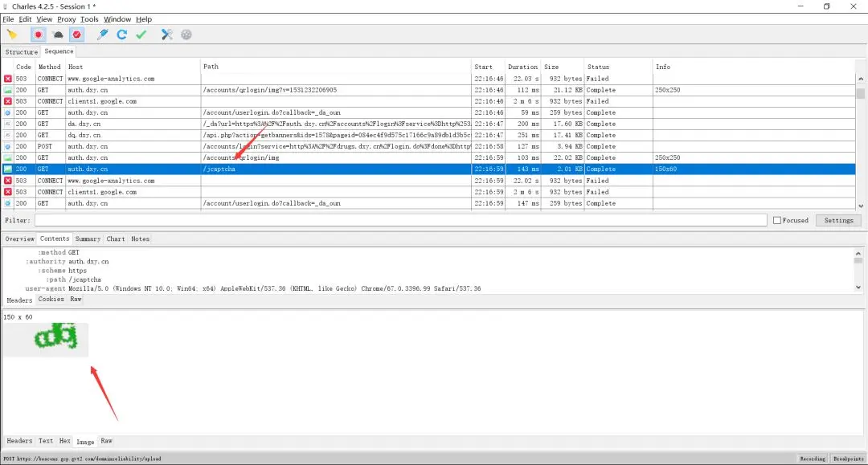
Task: Validate the selected response with the green check icon
Action: point(141,35)
